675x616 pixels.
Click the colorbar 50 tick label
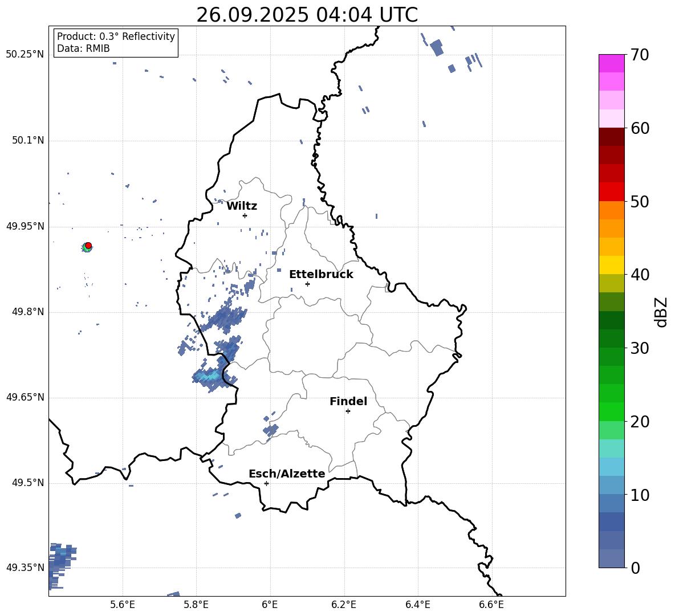point(640,202)
